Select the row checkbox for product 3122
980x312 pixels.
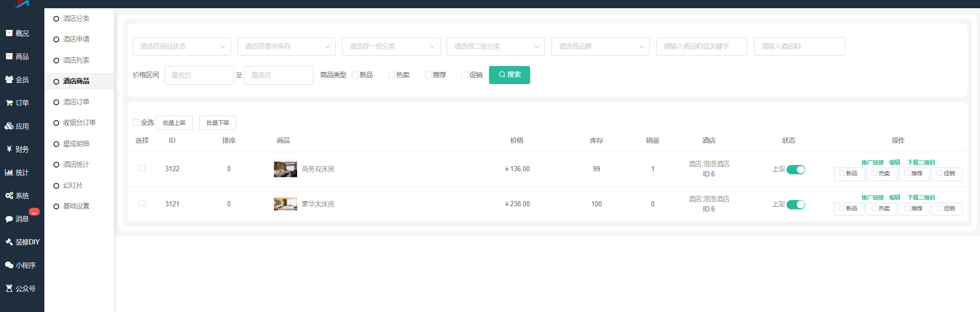pyautogui.click(x=142, y=168)
